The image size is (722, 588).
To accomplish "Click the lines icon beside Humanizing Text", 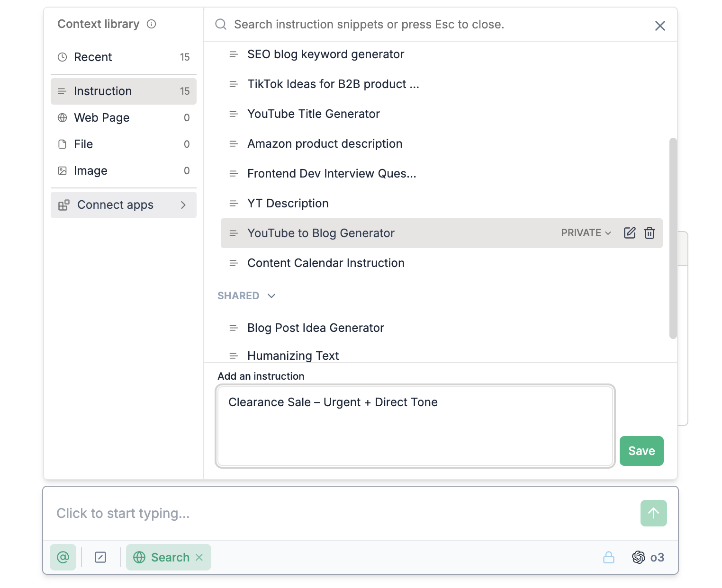I will point(234,356).
